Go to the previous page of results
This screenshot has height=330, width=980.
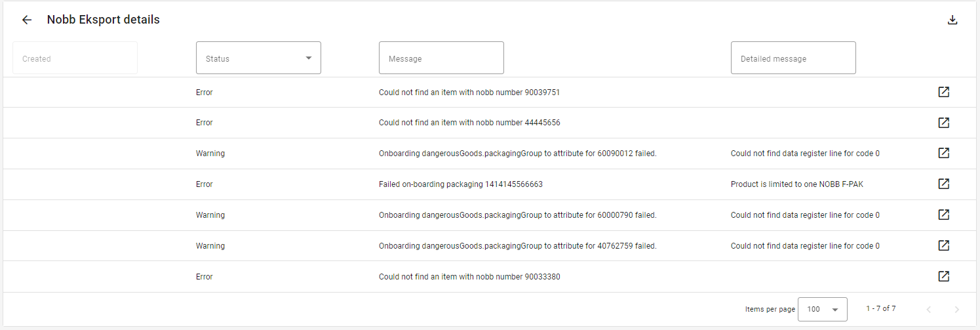click(x=928, y=309)
